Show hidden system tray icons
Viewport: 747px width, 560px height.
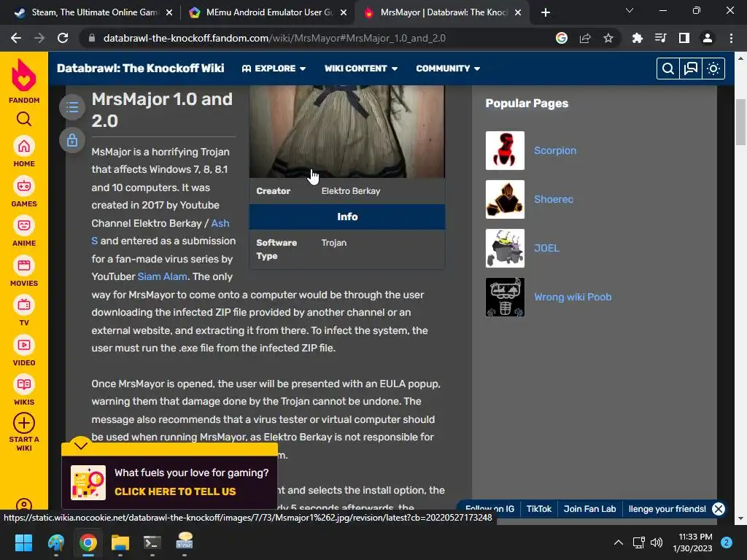[619, 542]
